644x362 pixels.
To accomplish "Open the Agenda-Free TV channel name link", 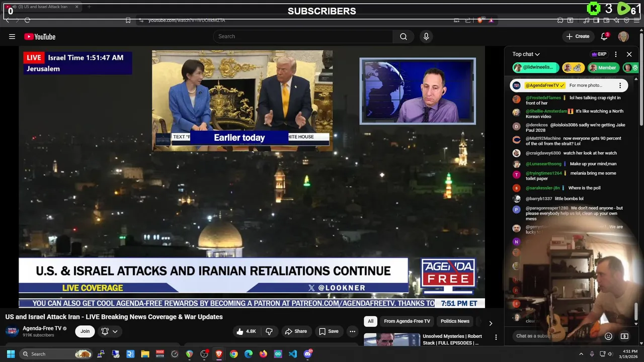I will click(x=42, y=328).
